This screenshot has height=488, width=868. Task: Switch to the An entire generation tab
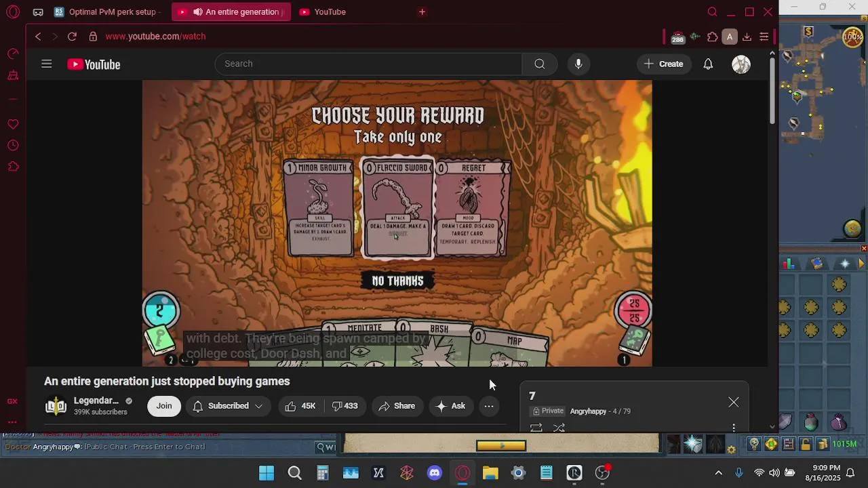click(x=231, y=12)
